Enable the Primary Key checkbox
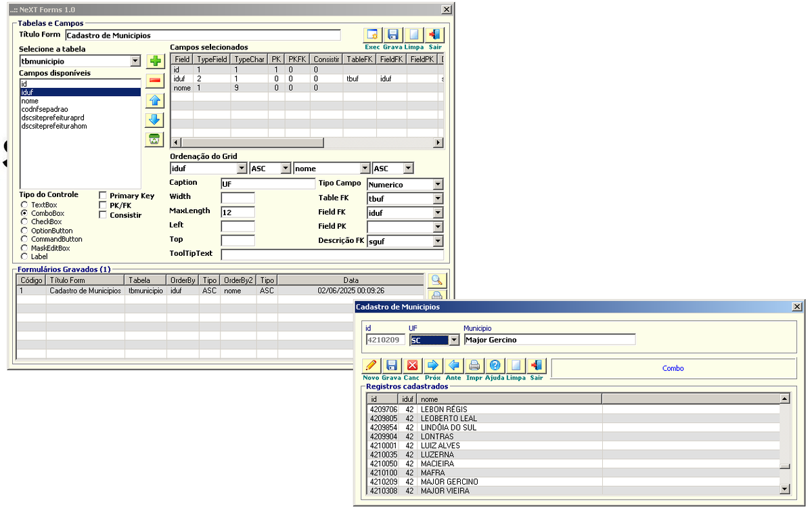The image size is (812, 511). pos(103,196)
